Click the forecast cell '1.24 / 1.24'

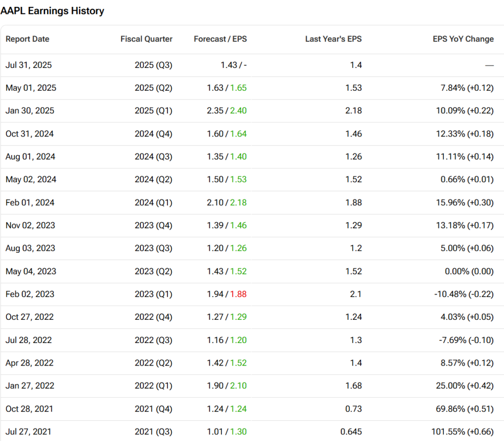pos(226,409)
